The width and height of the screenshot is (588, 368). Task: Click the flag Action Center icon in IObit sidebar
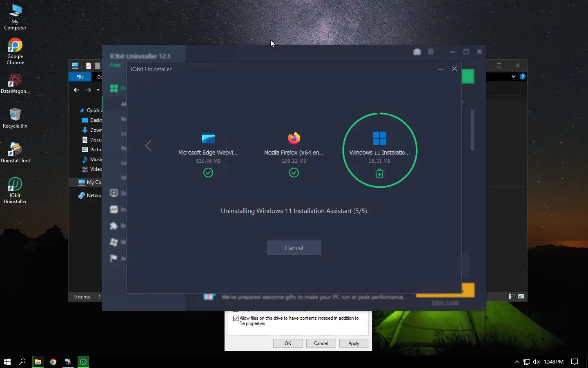pyautogui.click(x=114, y=258)
